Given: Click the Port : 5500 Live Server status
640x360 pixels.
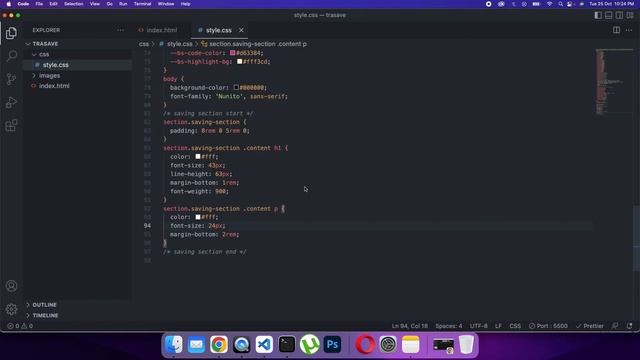Looking at the screenshot, I should coord(548,326).
